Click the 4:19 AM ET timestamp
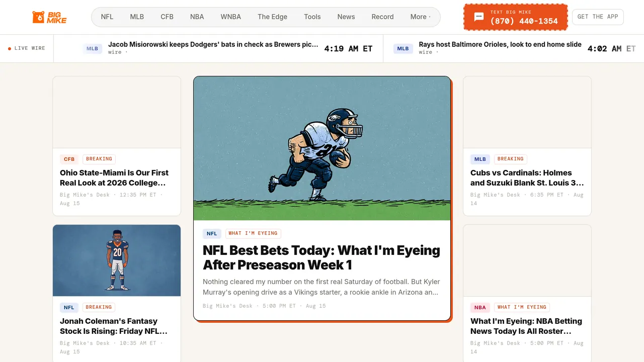The image size is (644, 362). (348, 49)
